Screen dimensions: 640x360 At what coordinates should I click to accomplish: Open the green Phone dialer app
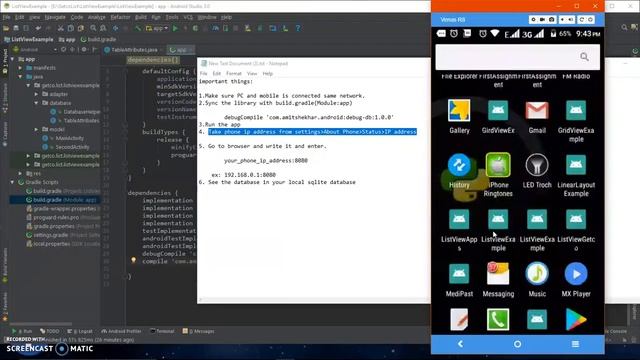point(498,319)
